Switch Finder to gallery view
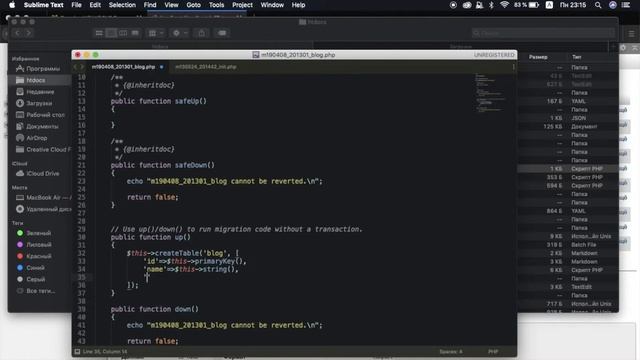 135,33
